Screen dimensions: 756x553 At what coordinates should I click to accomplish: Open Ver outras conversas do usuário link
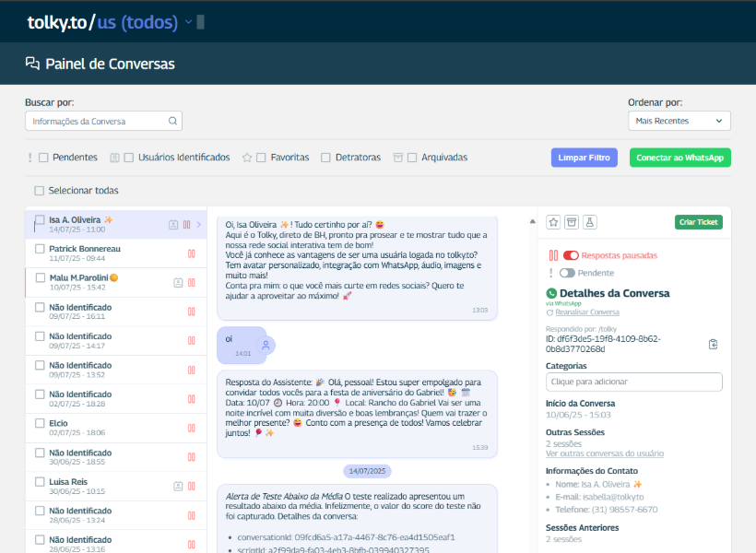pyautogui.click(x=605, y=453)
